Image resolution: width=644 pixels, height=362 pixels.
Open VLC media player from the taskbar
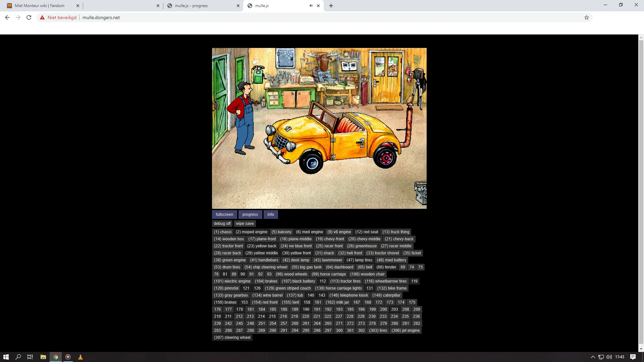point(80,357)
